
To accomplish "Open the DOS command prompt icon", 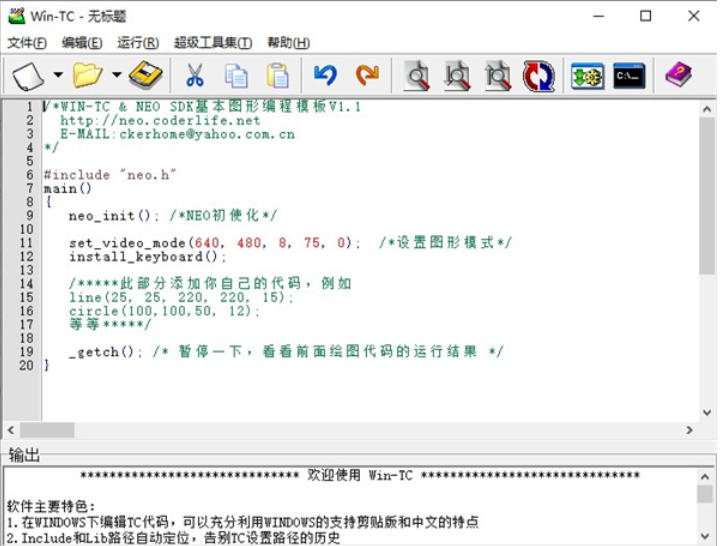I will (x=629, y=76).
